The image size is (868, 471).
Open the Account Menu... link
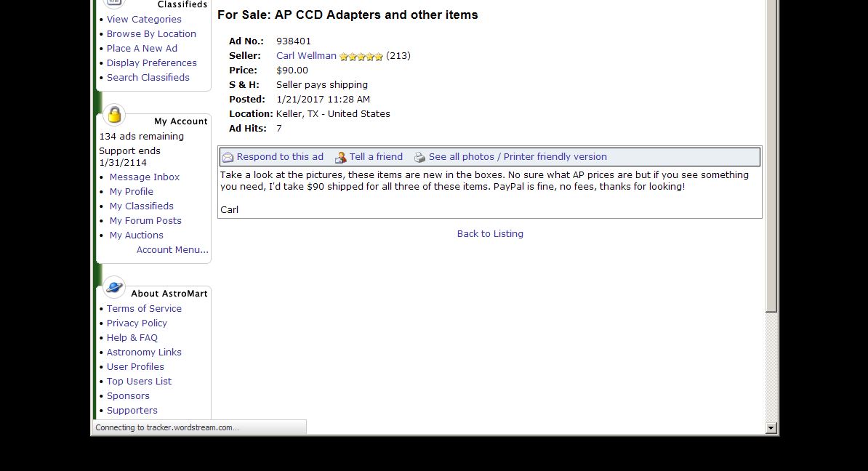point(172,249)
